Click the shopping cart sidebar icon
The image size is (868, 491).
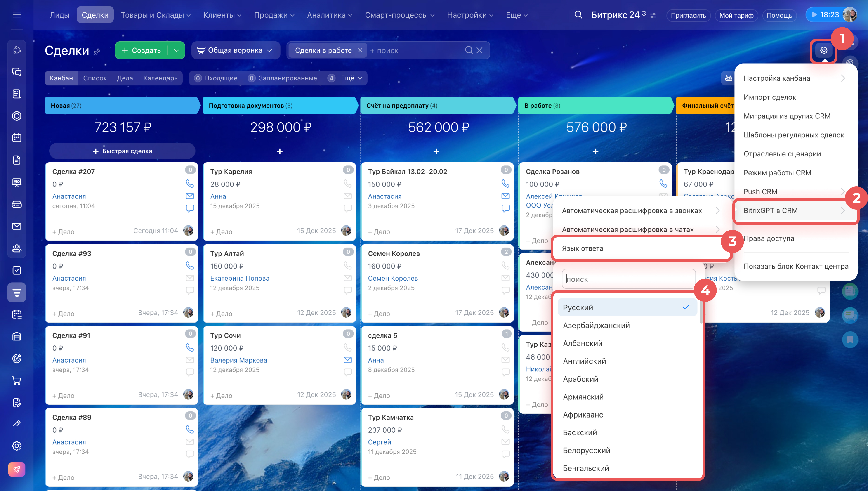17,380
